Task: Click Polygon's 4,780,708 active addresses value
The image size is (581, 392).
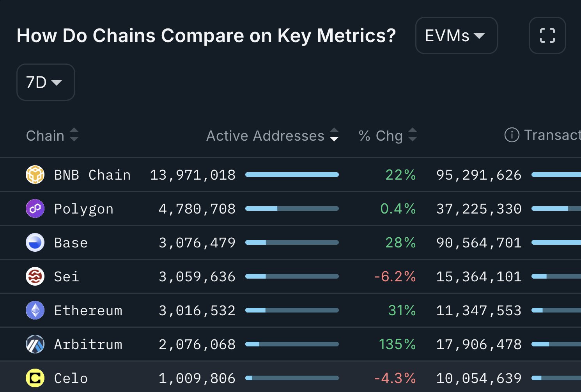Action: click(x=197, y=209)
